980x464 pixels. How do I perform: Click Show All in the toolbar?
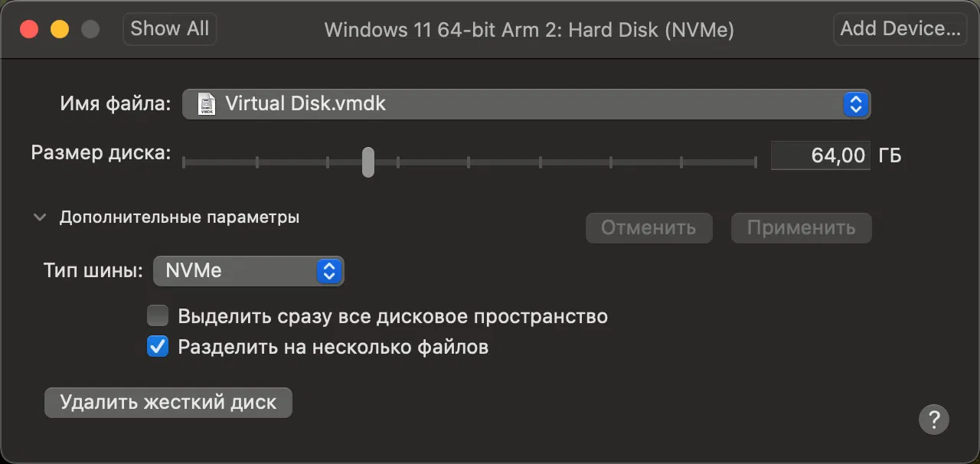[x=169, y=29]
